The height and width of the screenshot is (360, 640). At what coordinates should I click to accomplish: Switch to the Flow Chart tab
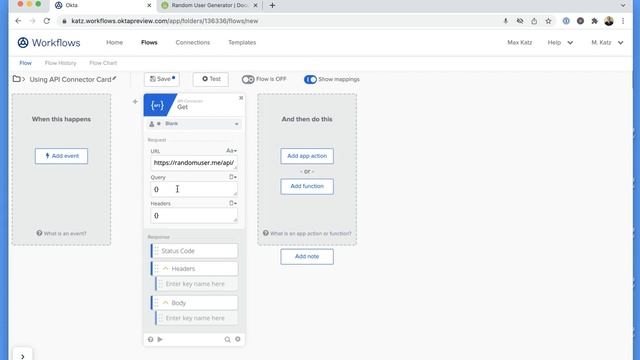coord(103,63)
